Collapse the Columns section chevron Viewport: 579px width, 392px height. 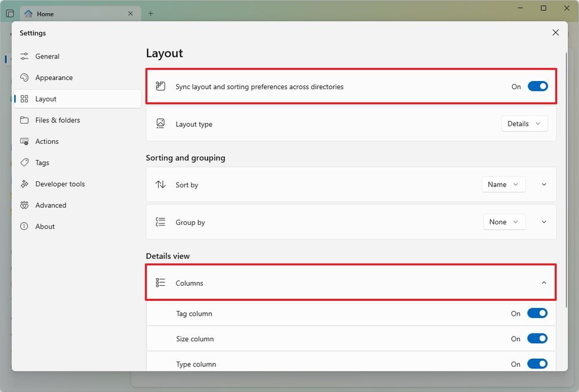543,282
